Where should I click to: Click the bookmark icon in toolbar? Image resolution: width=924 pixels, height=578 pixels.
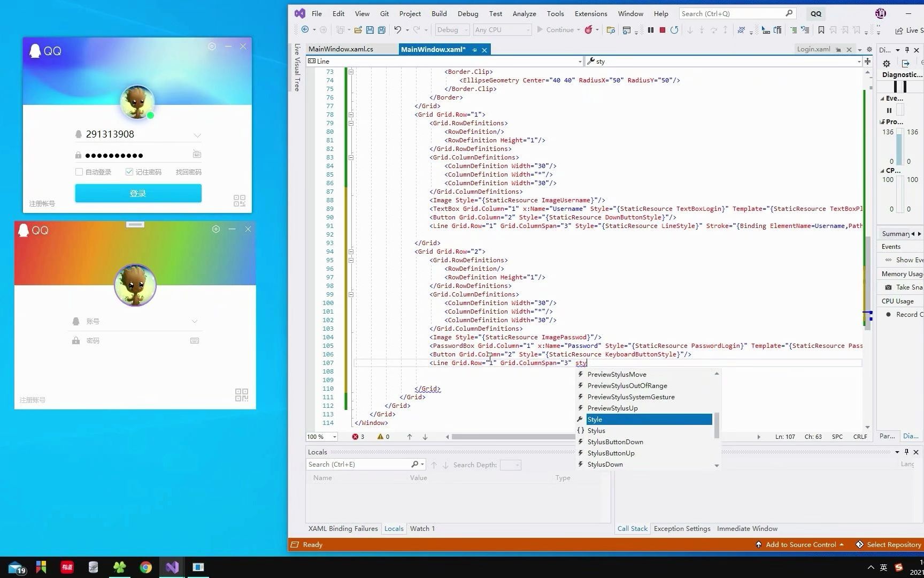pos(821,30)
